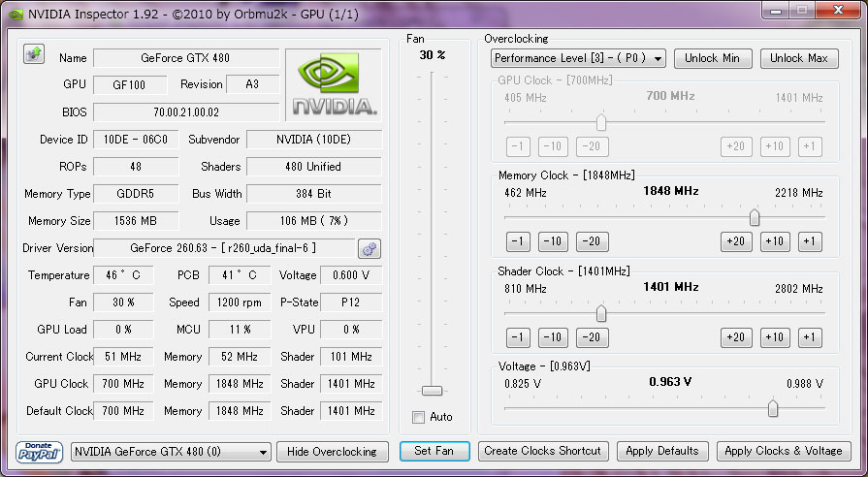868x477 pixels.
Task: Increase Memory Clock with +20 button
Action: click(x=736, y=241)
